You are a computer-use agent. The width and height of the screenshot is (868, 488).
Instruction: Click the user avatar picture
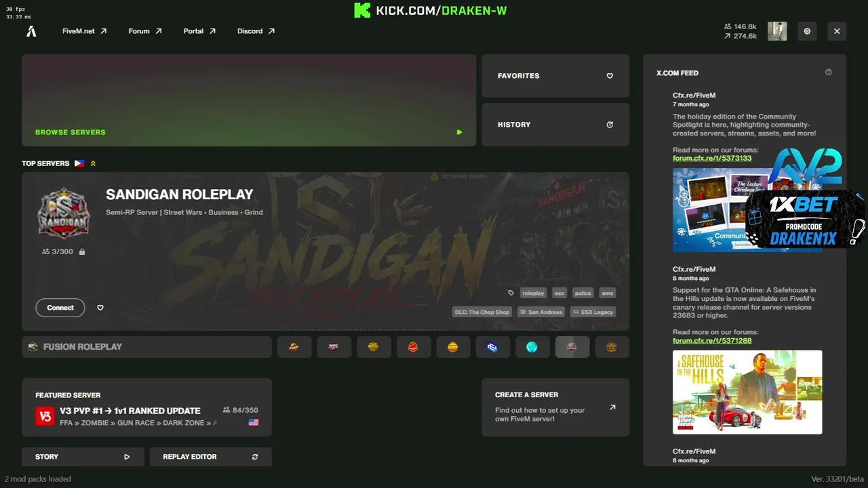tap(777, 31)
